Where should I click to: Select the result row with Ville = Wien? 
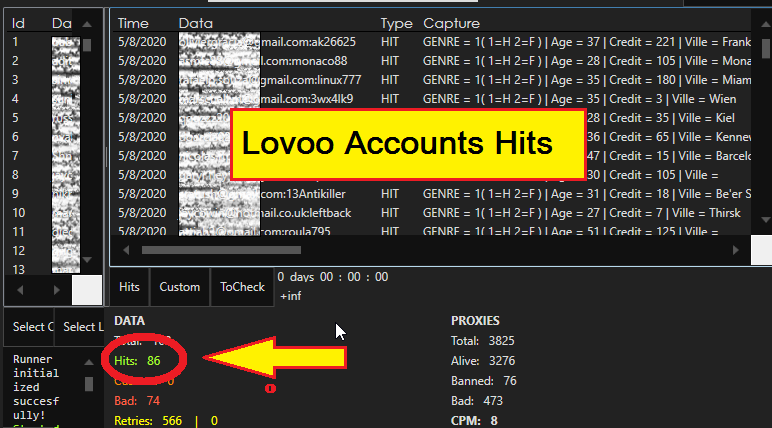432,99
